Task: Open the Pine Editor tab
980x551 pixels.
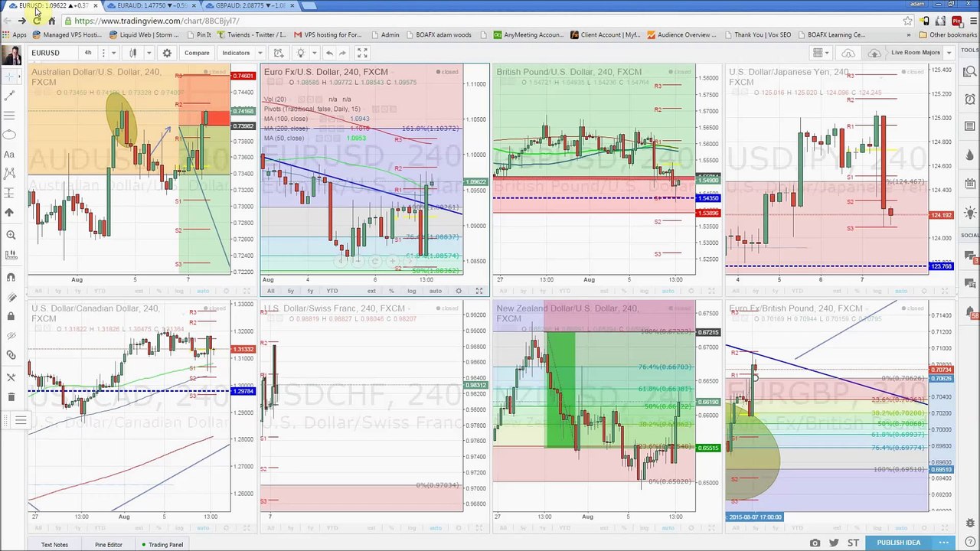Action: coord(108,545)
